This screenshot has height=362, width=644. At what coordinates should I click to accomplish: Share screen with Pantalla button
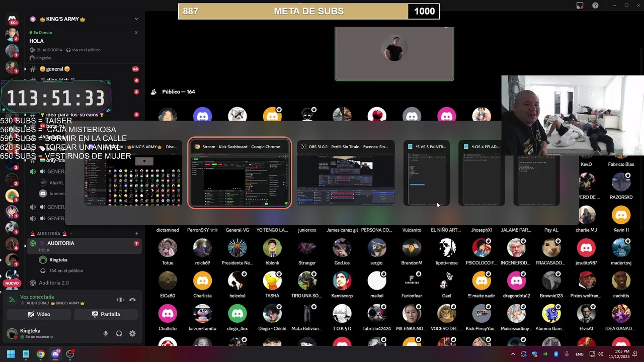point(106,314)
